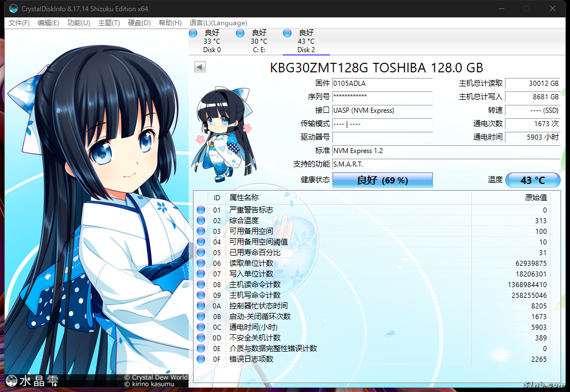Open the 语言(L)(Language) menu
This screenshot has height=392, width=570.
point(218,23)
